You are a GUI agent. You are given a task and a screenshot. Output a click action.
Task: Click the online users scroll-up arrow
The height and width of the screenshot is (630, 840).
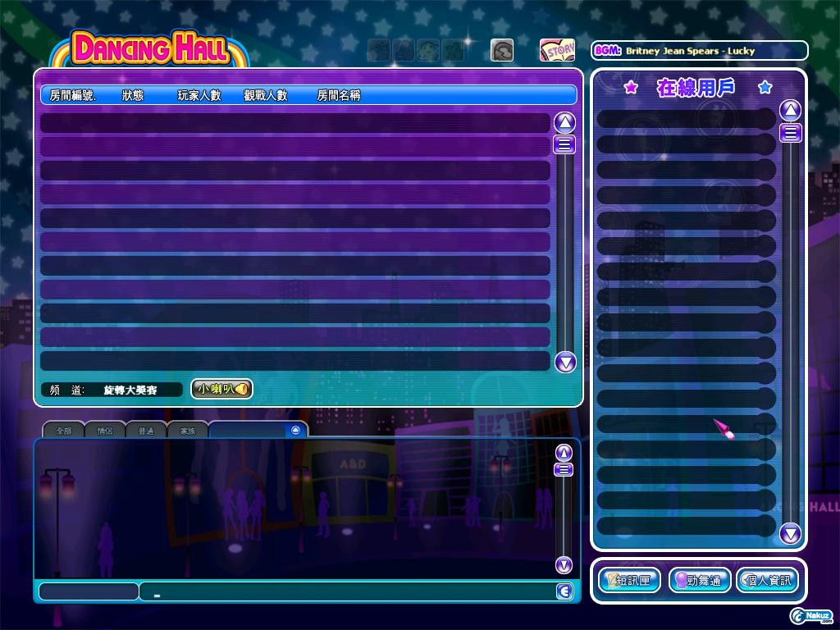click(790, 111)
